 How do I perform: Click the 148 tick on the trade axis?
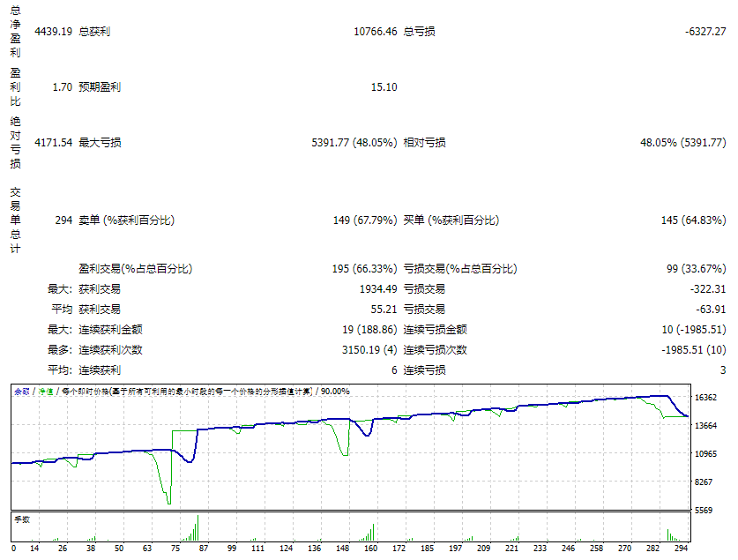(341, 549)
